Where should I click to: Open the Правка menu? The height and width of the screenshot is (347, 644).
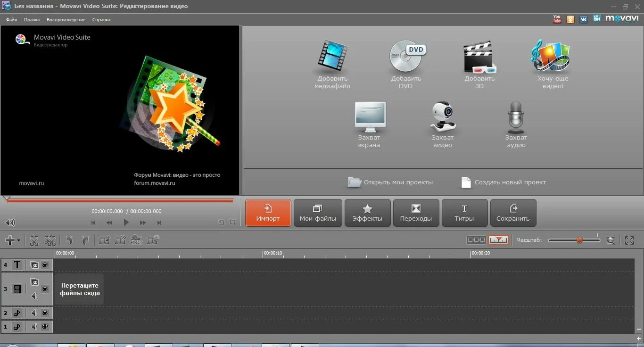(x=32, y=20)
